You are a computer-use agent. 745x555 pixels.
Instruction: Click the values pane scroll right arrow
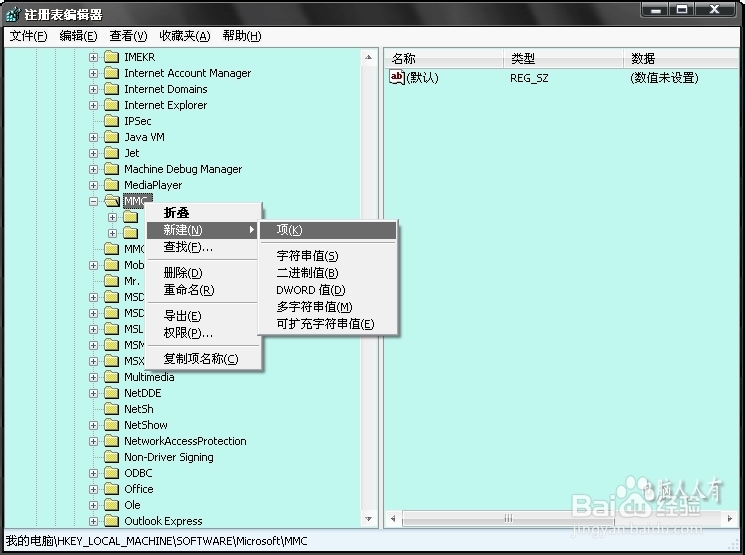tap(730, 518)
